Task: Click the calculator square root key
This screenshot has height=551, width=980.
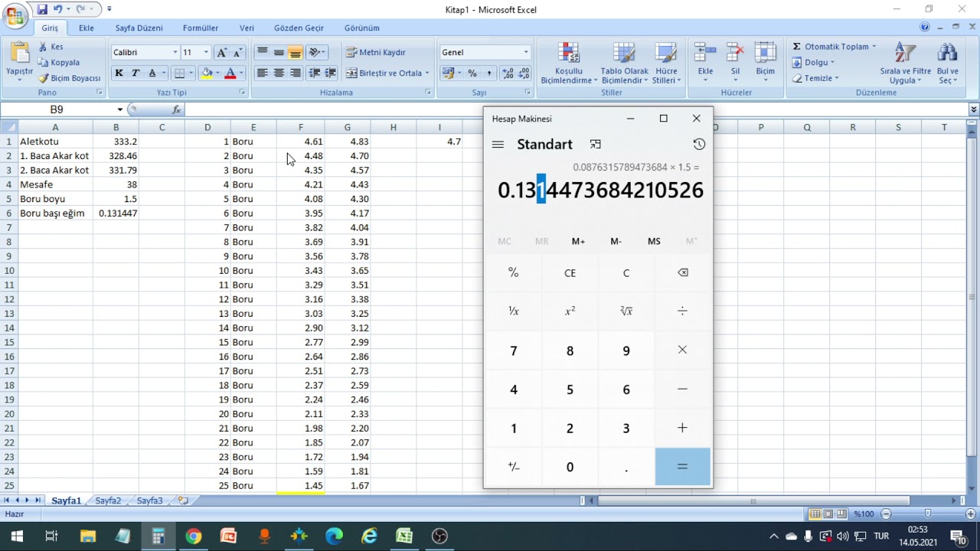Action: pyautogui.click(x=626, y=311)
